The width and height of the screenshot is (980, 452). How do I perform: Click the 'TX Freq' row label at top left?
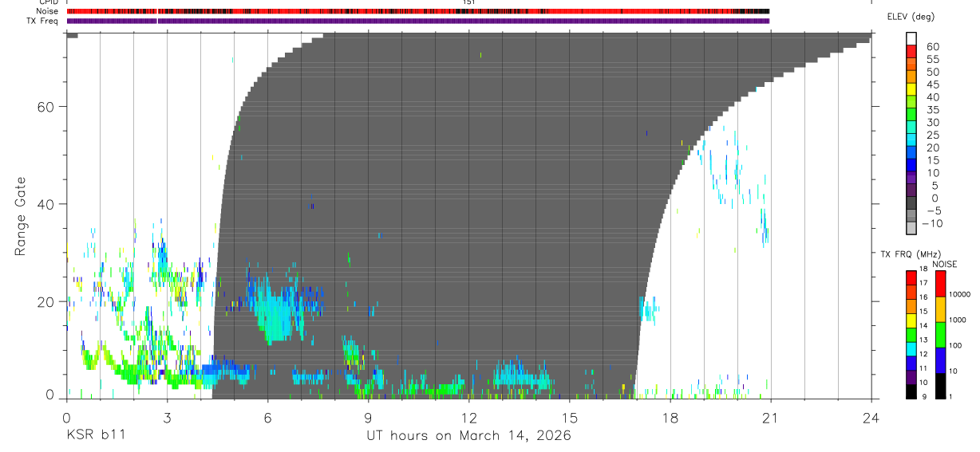click(43, 21)
